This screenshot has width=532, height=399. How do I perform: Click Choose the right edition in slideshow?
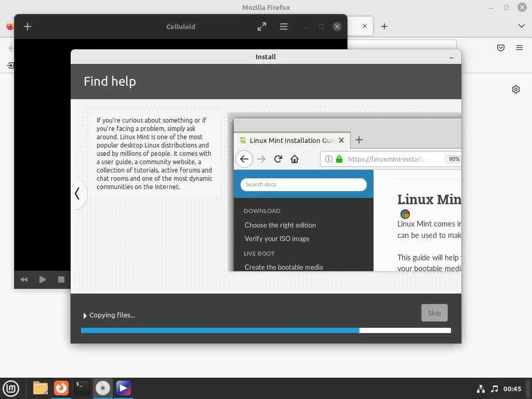point(280,225)
